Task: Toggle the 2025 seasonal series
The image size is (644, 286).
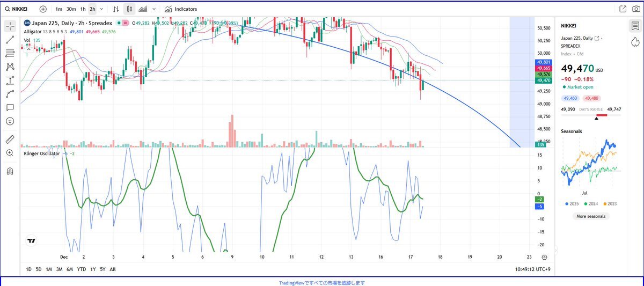Action: point(573,204)
